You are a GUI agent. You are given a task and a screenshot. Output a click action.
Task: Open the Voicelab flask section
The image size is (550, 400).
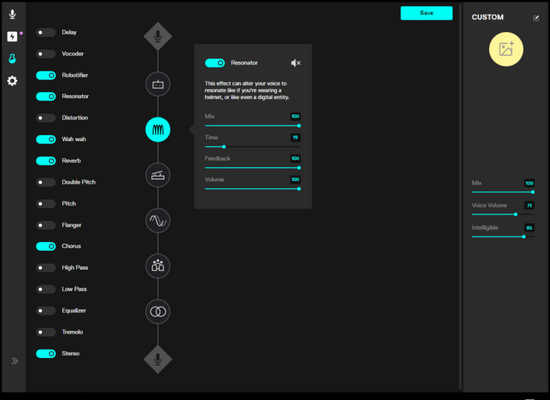(12, 59)
